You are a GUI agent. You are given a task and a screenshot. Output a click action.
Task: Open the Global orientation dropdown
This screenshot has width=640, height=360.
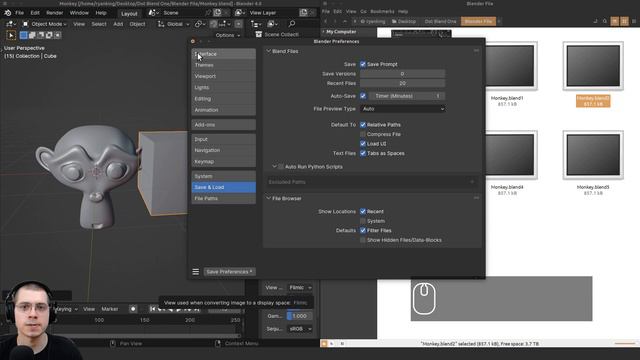pyautogui.click(x=174, y=24)
